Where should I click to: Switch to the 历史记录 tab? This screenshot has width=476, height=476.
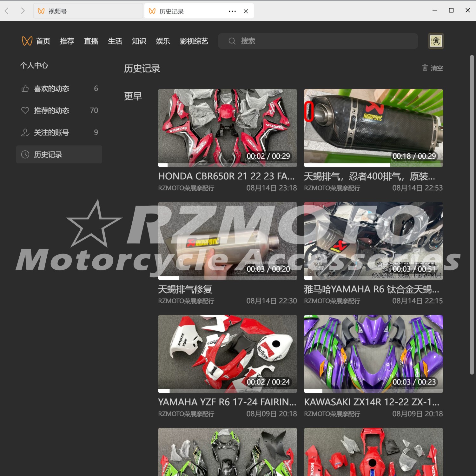(199, 11)
